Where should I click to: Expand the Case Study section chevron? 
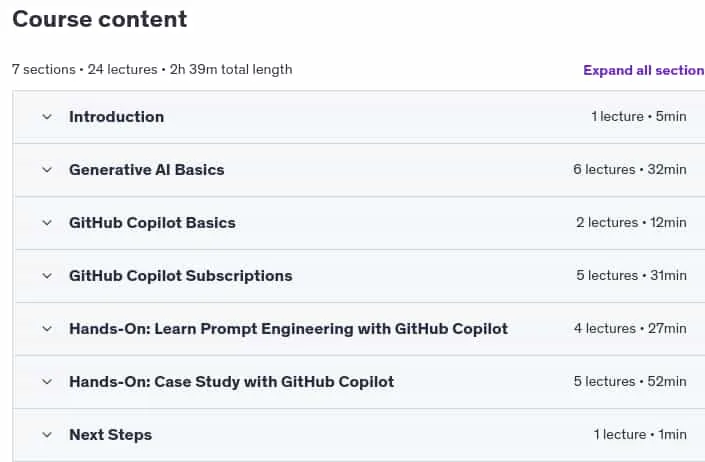pos(47,382)
